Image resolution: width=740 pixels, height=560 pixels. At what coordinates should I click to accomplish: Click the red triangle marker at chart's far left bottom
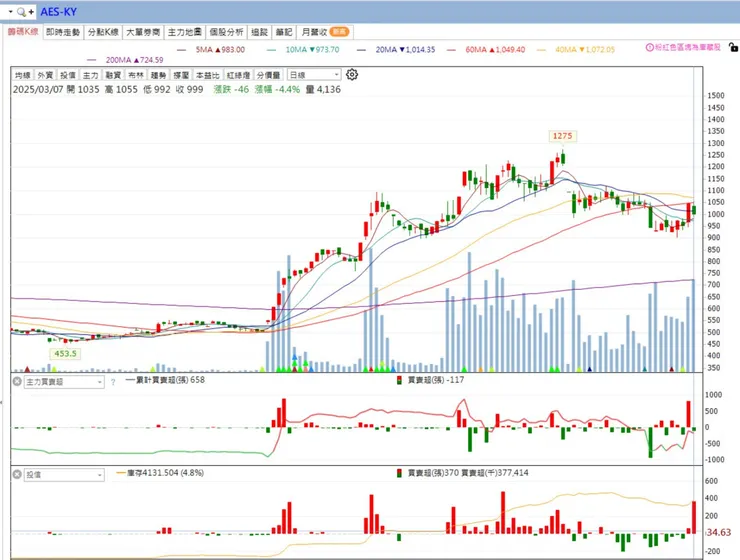[x=27, y=369]
